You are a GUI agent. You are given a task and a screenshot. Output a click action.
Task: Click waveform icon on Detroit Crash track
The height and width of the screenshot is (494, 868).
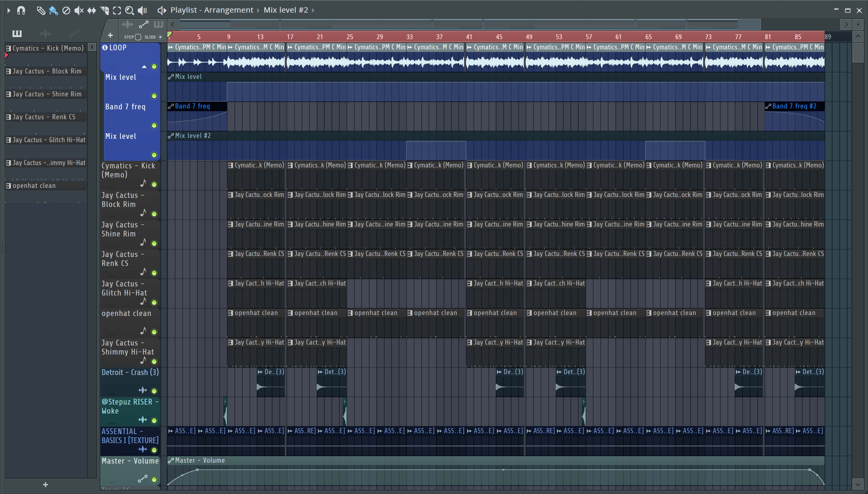143,390
